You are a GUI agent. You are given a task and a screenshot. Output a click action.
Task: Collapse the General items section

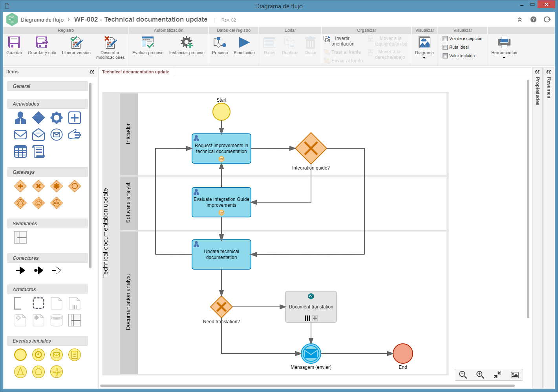(x=48, y=86)
